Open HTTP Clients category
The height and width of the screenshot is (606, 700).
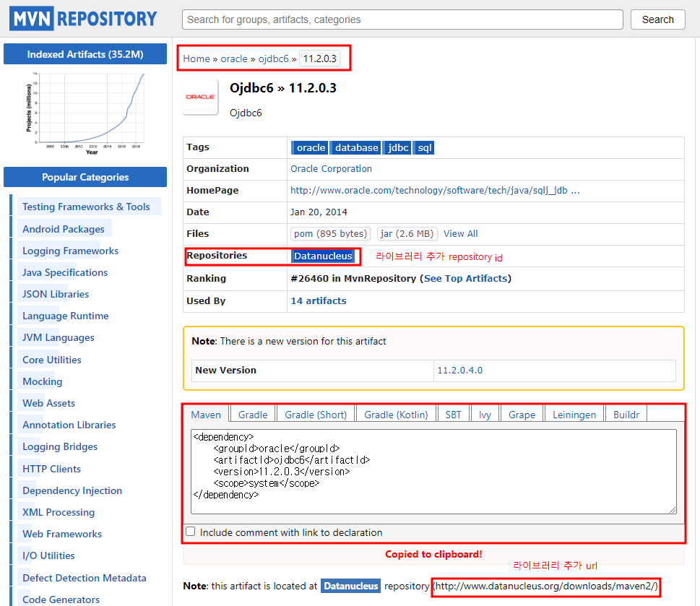[x=51, y=469]
